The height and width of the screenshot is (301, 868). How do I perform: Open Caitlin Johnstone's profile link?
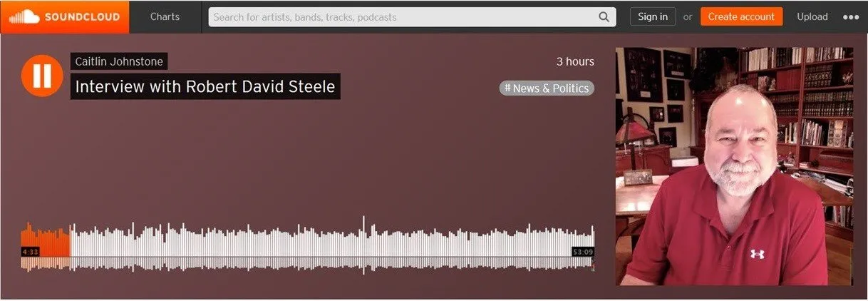click(119, 61)
